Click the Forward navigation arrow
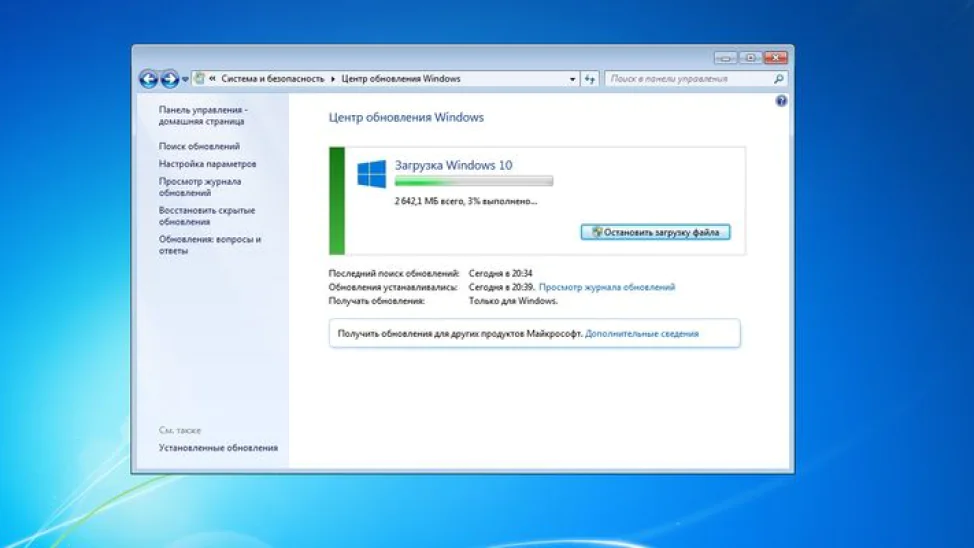Viewport: 974px width, 548px height. pos(170,79)
